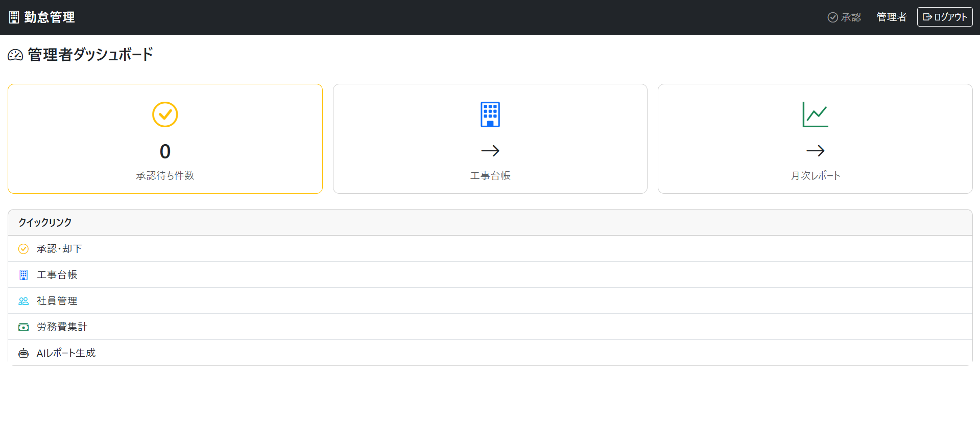This screenshot has height=438, width=980.
Task: Open the 承認待ち件数 card label
Action: [165, 175]
